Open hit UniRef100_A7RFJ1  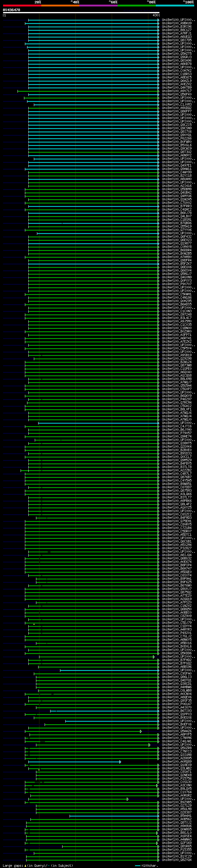(x=177, y=33)
